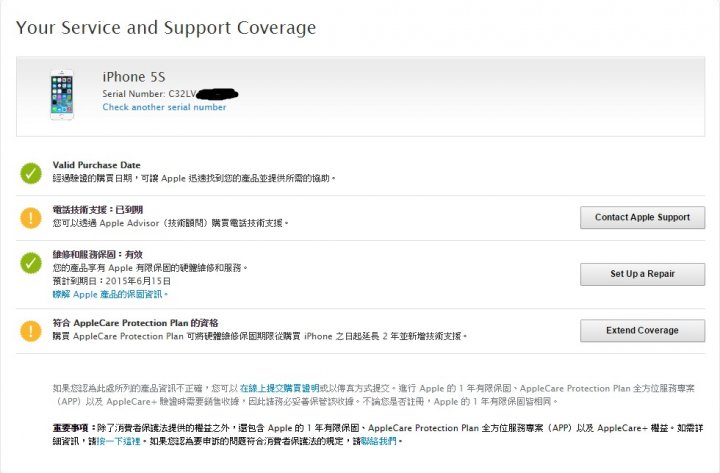
Task: Click the 維修和服務保固：有效 heading
Action: [x=97, y=254]
